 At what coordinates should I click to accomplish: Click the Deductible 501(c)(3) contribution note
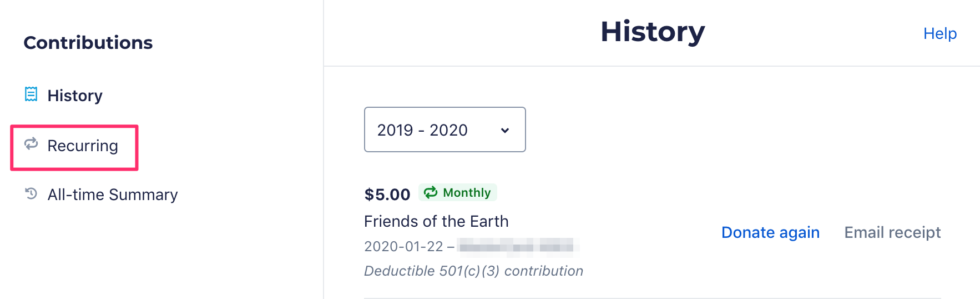(473, 271)
